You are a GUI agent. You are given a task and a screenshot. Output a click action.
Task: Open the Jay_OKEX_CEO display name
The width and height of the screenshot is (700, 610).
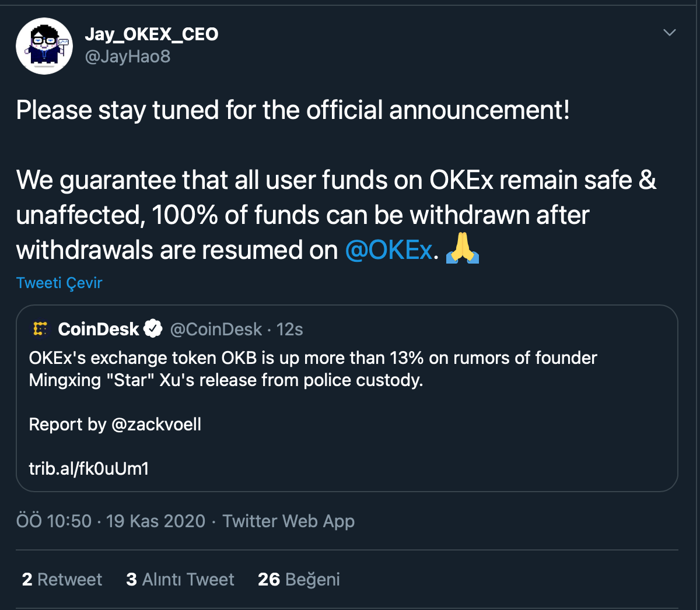[152, 34]
